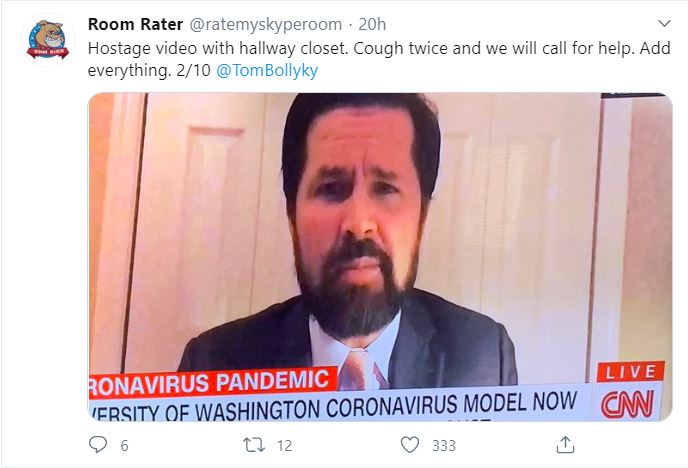The height and width of the screenshot is (468, 688).
Task: Retweet this Room Rater post
Action: [254, 445]
